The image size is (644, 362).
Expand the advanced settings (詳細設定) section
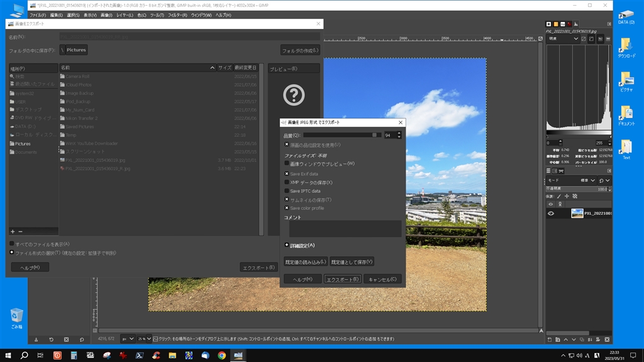[287, 245]
